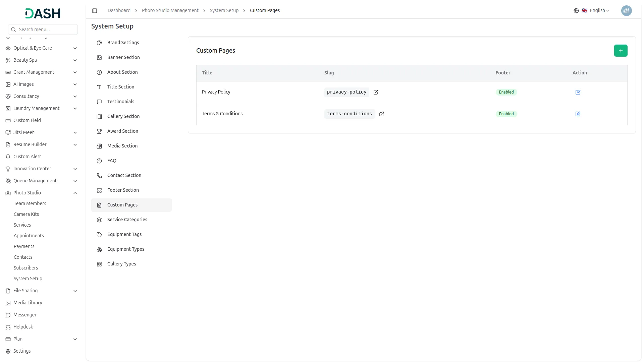Click the Enabled footer badge for Privacy Policy
The width and height of the screenshot is (644, 362).
(506, 92)
